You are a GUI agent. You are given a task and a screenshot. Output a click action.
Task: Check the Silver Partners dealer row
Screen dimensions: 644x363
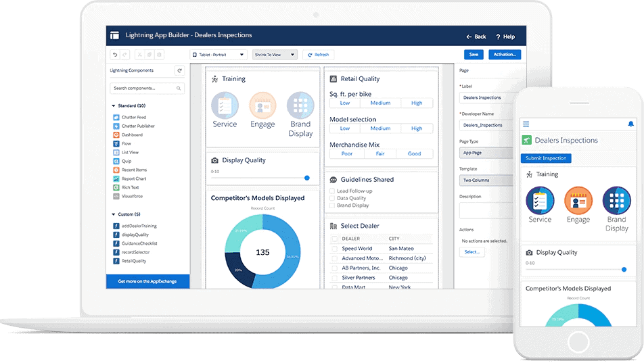tap(334, 278)
